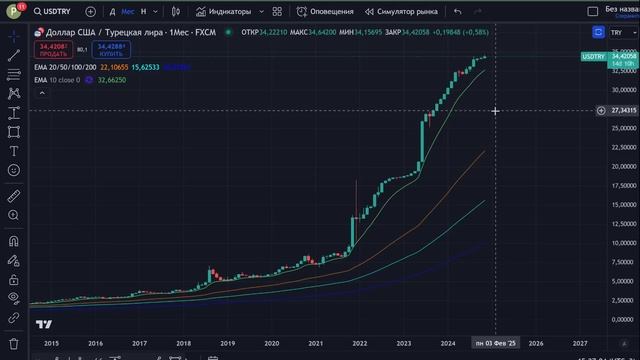Toggle the EMA 10 visibility icon
Image resolution: width=640 pixels, height=360 pixels.
click(89, 80)
